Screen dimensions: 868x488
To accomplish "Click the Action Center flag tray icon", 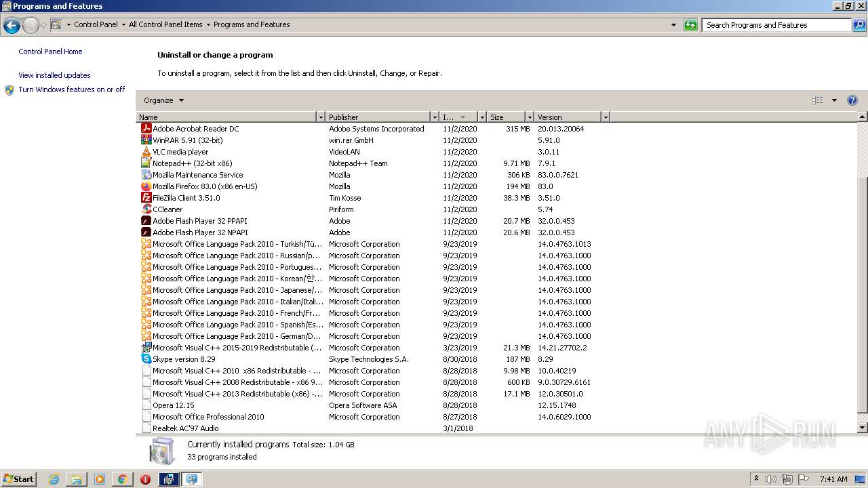I will coord(804,479).
